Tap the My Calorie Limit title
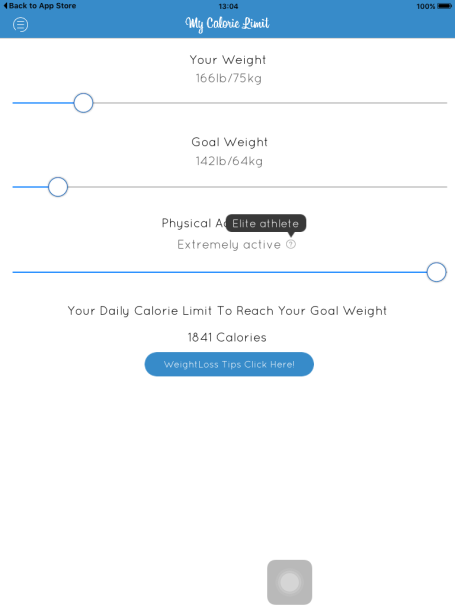This screenshot has height=606, width=455. [x=227, y=24]
